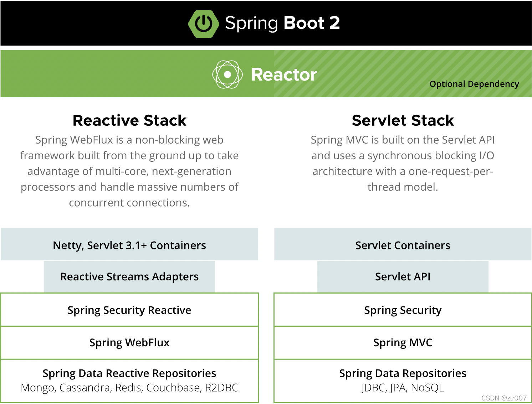Screen dimensions: 532x404
Task: Select the 'Spring Security' box in Servlet Stack
Action: pos(403,310)
